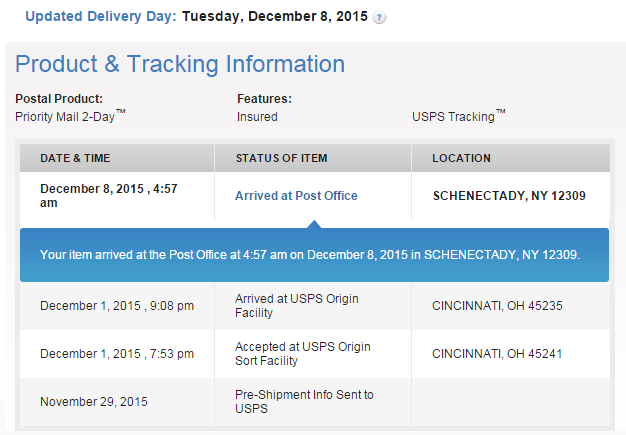Click the December 1, 2015, 9:08 pm entry

[117, 305]
